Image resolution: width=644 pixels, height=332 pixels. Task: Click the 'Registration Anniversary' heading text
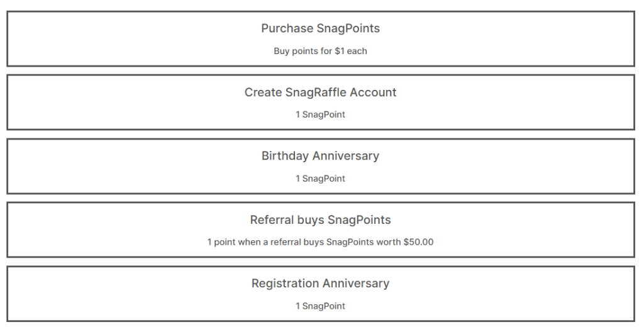point(320,284)
